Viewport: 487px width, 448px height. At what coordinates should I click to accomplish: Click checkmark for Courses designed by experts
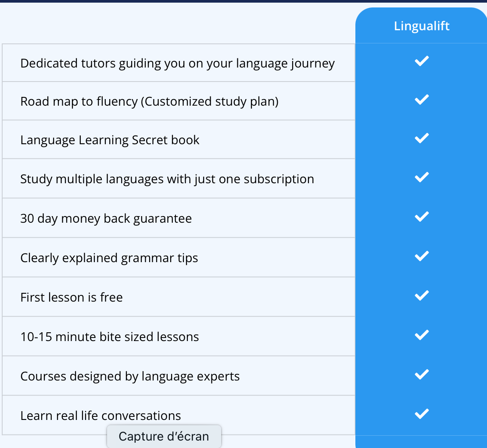click(x=421, y=374)
